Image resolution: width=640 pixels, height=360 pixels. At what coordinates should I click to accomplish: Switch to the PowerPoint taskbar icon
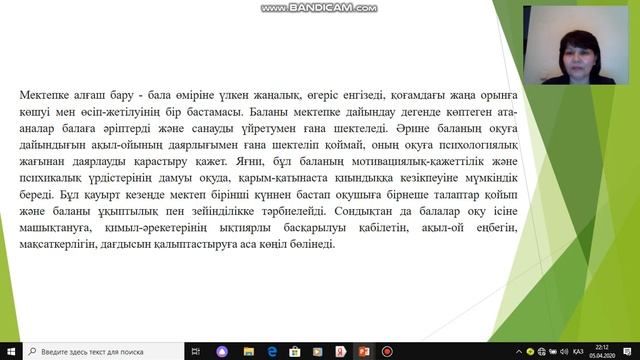(x=364, y=351)
